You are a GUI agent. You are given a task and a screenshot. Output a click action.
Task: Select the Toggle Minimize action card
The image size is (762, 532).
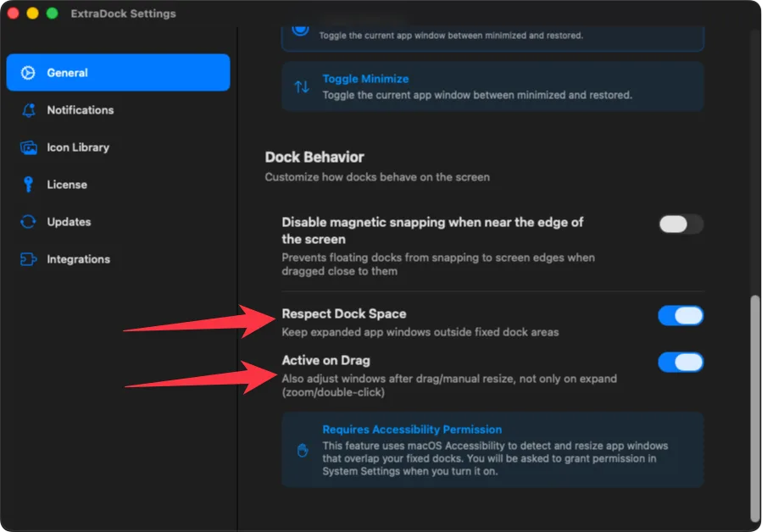click(492, 86)
